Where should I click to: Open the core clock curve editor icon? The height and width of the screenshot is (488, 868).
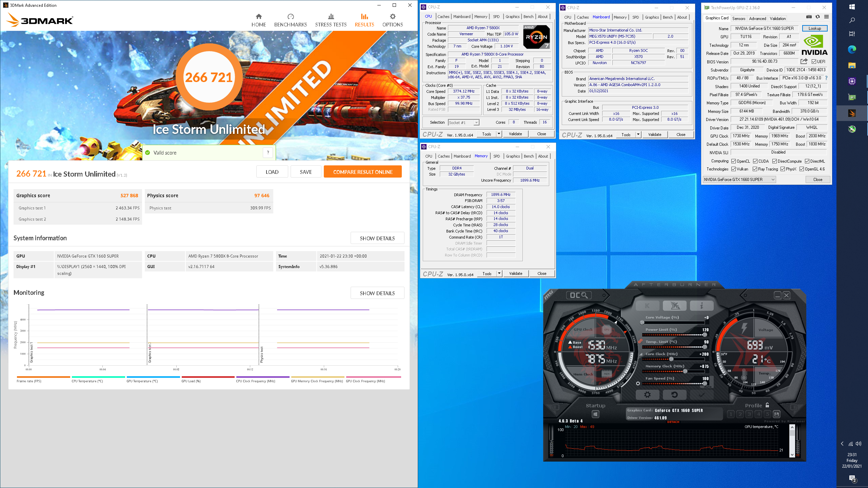click(641, 354)
